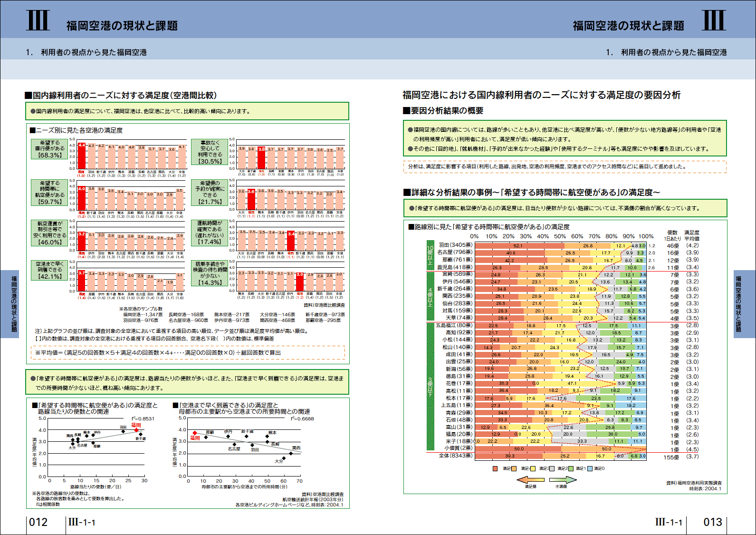This screenshot has height=535, width=756.
Task: Click the 宮崎(589票) row label
Action: 457,274
